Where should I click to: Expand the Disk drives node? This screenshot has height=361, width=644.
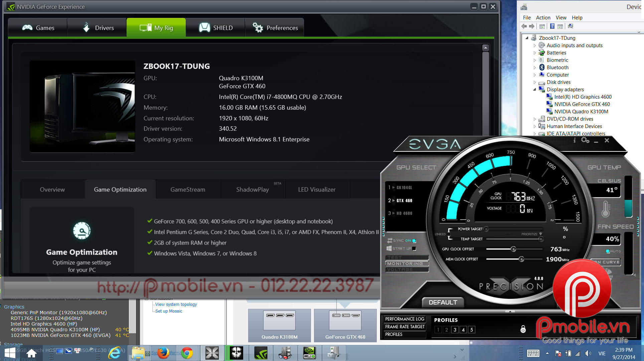[x=535, y=82]
